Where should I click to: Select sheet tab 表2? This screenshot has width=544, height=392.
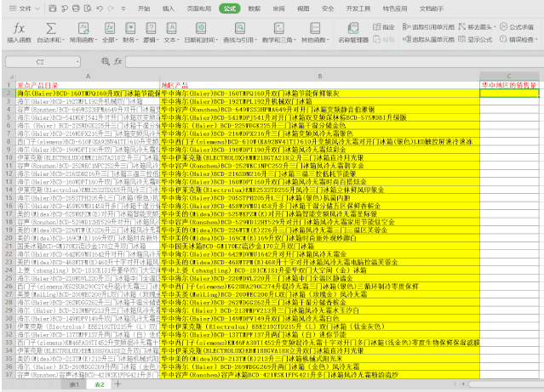coord(100,384)
